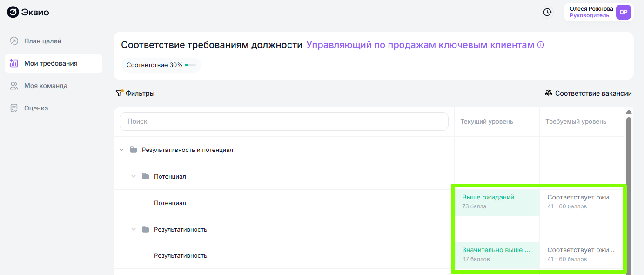This screenshot has width=644, height=275.
Task: Collapse the Результативность и потенциал folder
Action: [x=121, y=150]
